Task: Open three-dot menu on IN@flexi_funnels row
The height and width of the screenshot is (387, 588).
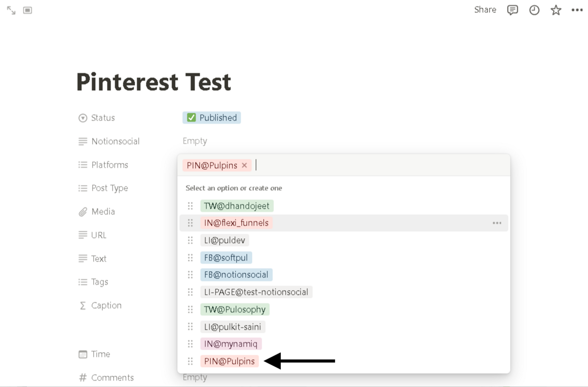Action: [x=497, y=223]
